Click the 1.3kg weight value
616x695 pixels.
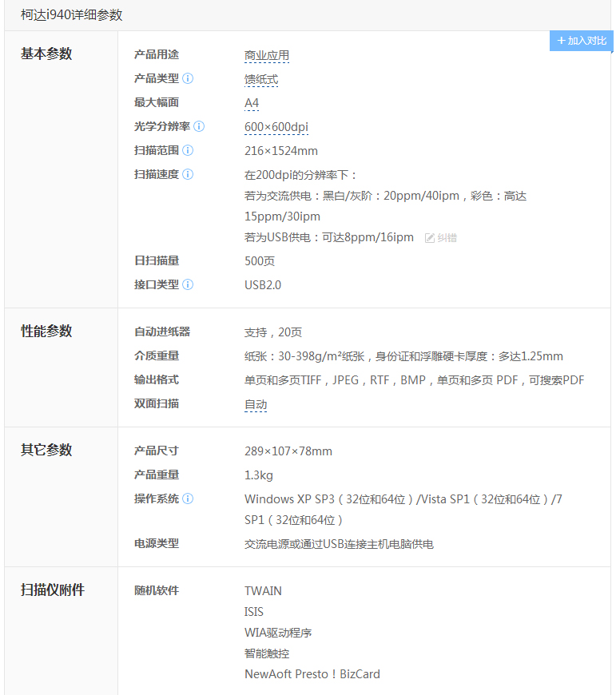(x=259, y=475)
